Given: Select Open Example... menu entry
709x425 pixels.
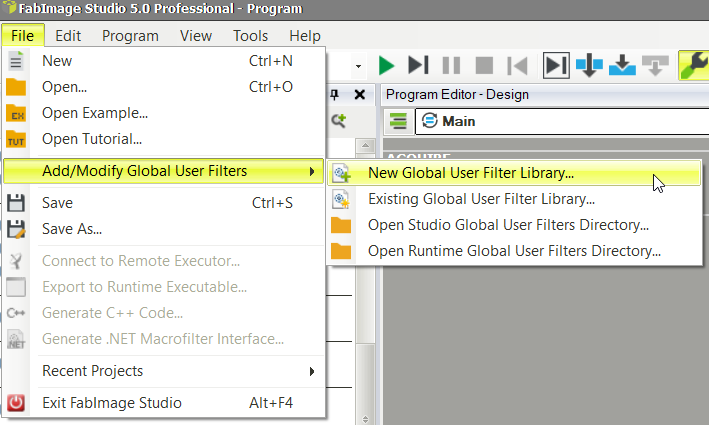Looking at the screenshot, I should 164,113.
